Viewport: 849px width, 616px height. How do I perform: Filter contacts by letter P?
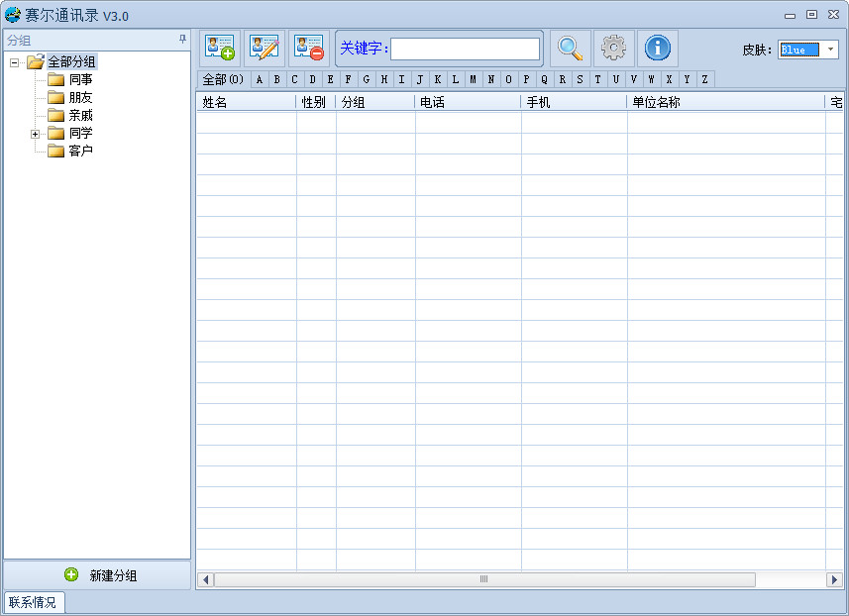click(x=526, y=79)
